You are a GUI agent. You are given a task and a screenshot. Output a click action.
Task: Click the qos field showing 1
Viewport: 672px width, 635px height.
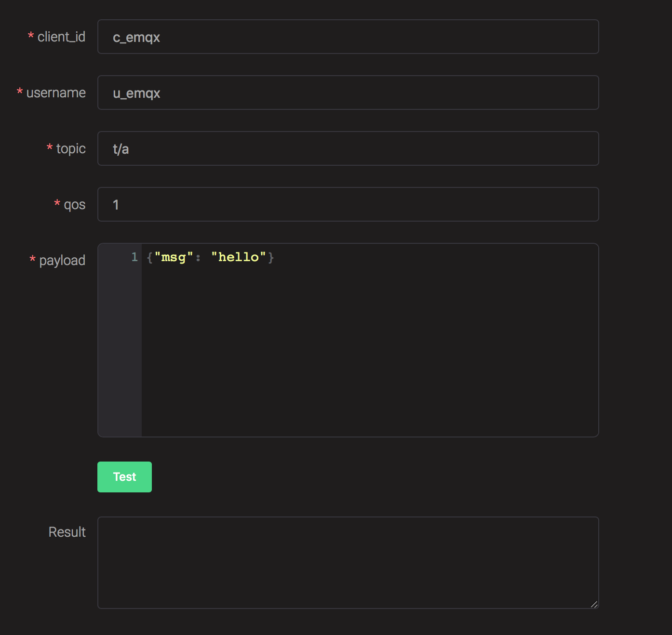(348, 204)
